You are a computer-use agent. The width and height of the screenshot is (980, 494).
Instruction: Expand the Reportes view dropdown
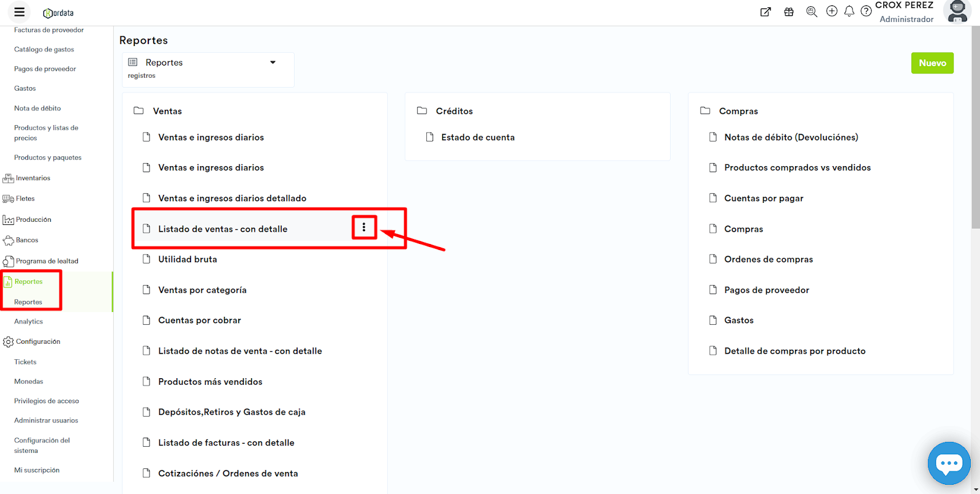[x=273, y=63]
